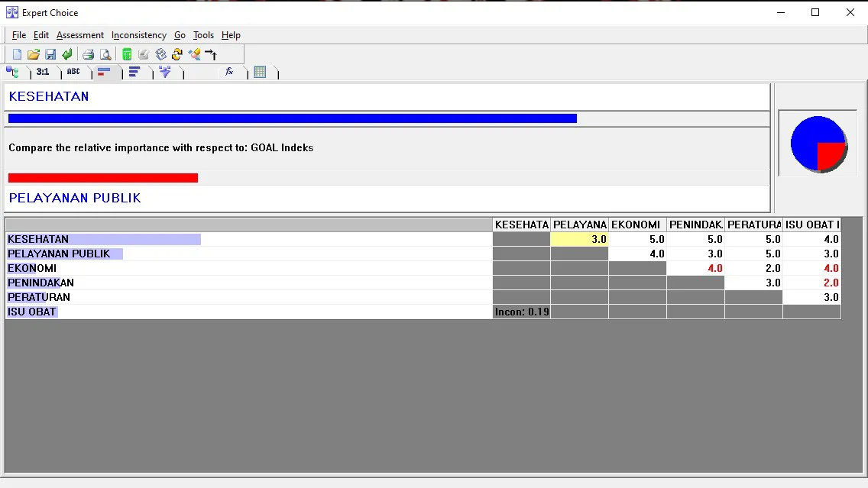Open the model tree view tab
This screenshot has width=868, height=488.
point(13,72)
